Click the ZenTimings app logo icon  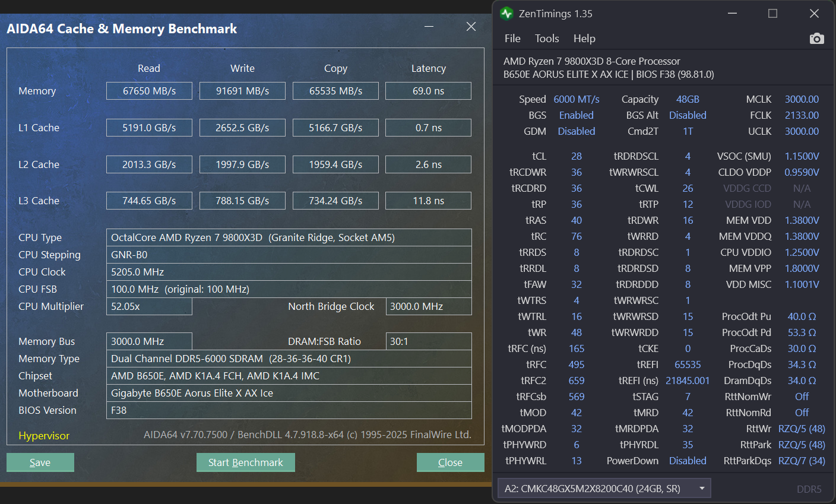tap(506, 14)
